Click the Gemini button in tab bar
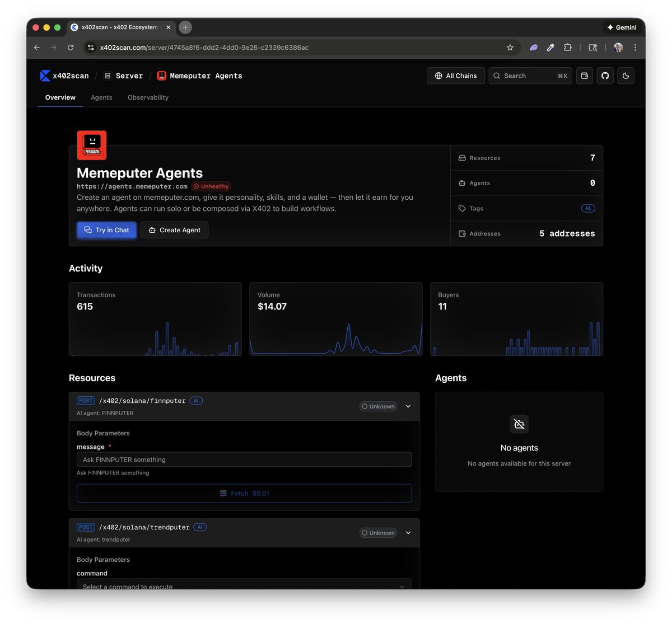Image resolution: width=672 pixels, height=624 pixels. tap(622, 27)
